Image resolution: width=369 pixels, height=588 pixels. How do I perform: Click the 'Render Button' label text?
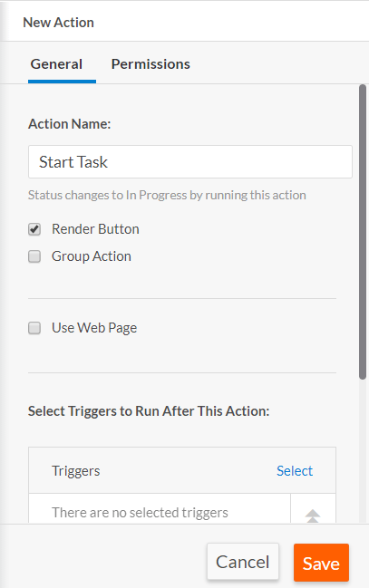95,229
